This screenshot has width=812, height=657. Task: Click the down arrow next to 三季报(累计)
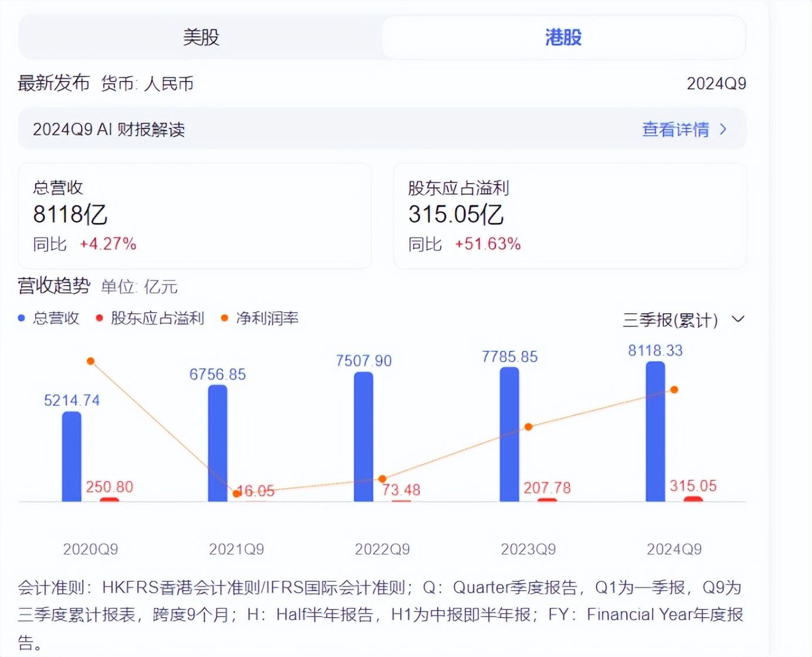[738, 319]
